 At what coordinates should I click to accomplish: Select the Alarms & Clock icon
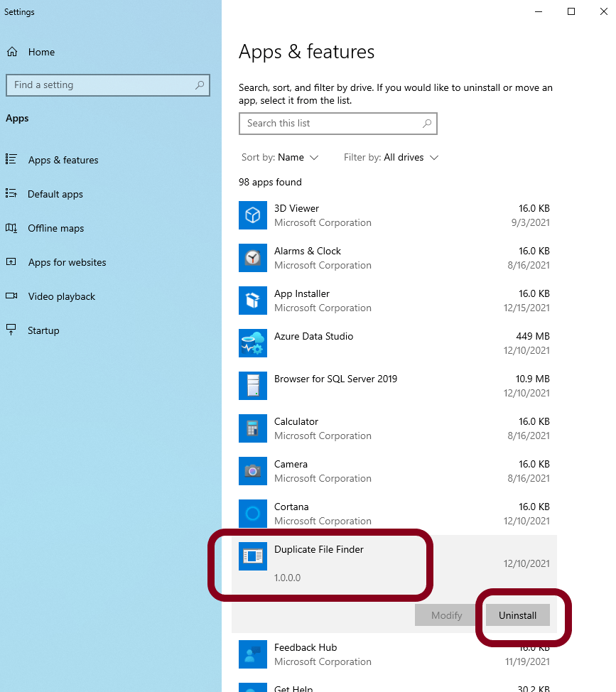[x=253, y=258]
